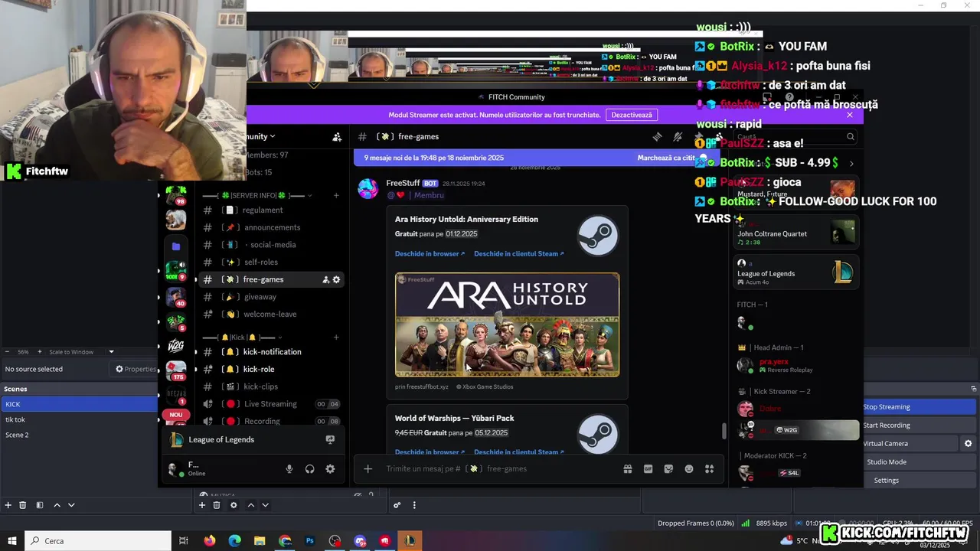Viewport: 980px width, 551px height.
Task: Collapse the Kick category
Action: coord(242,337)
